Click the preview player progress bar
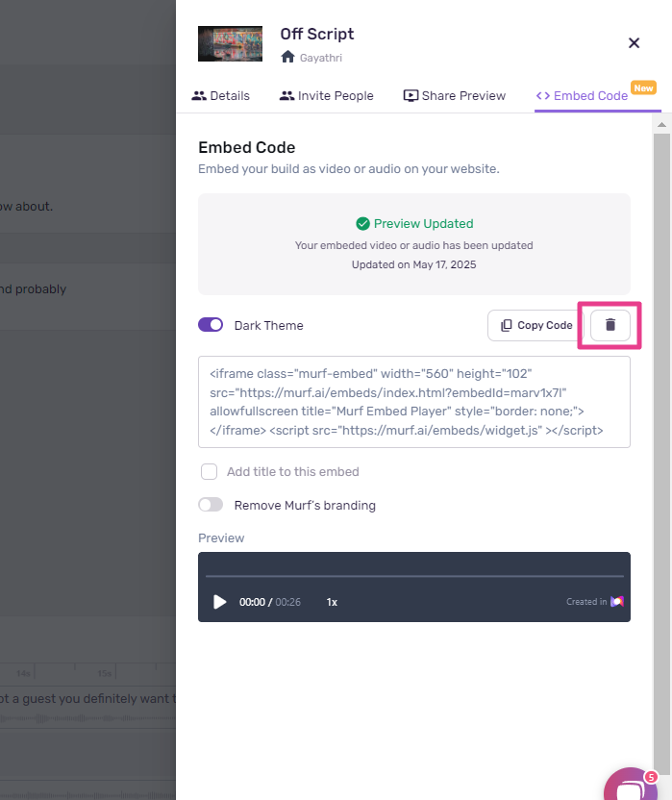Screen dimensions: 672x800 [x=414, y=576]
